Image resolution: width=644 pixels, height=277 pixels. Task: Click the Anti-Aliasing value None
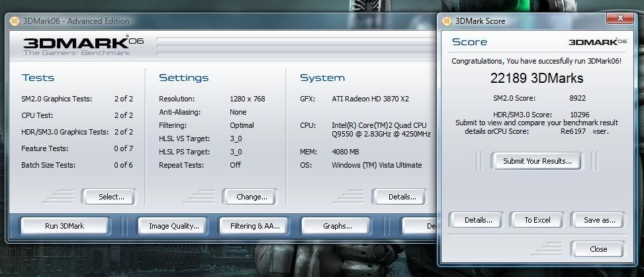click(238, 112)
